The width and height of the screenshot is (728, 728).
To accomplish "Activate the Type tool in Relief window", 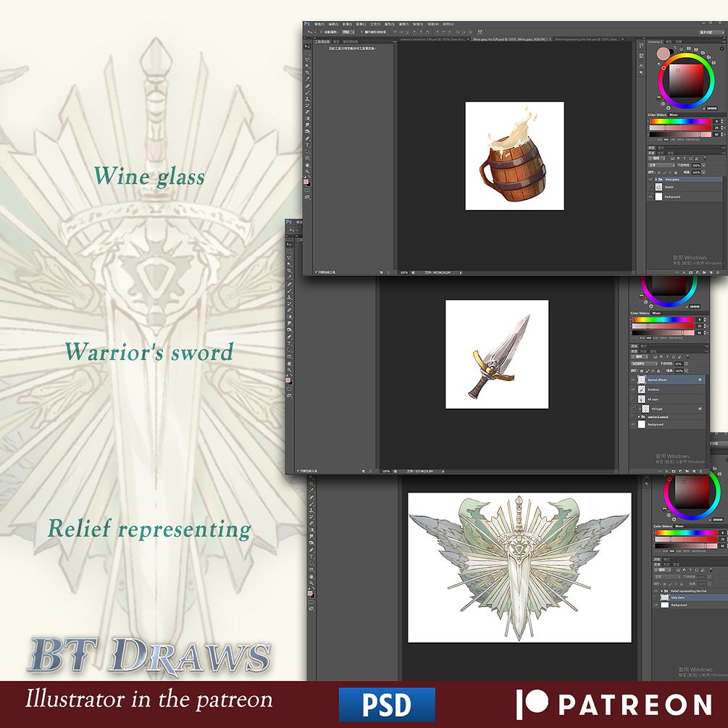I will click(x=311, y=556).
